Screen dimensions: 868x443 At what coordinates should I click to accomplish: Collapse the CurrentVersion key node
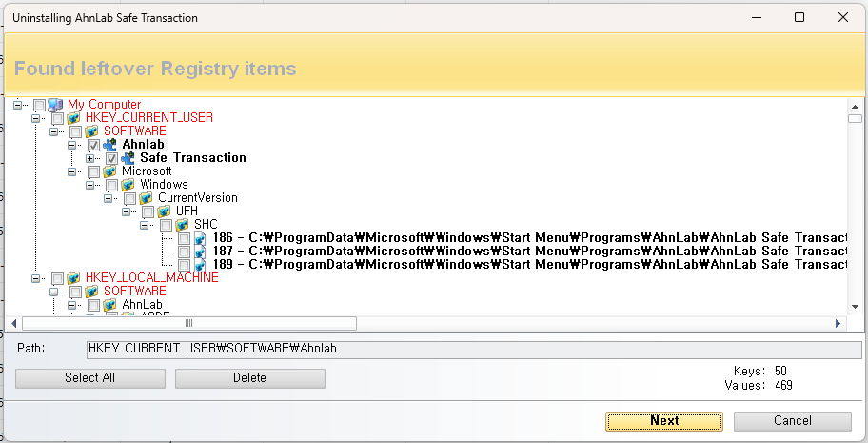pyautogui.click(x=108, y=198)
